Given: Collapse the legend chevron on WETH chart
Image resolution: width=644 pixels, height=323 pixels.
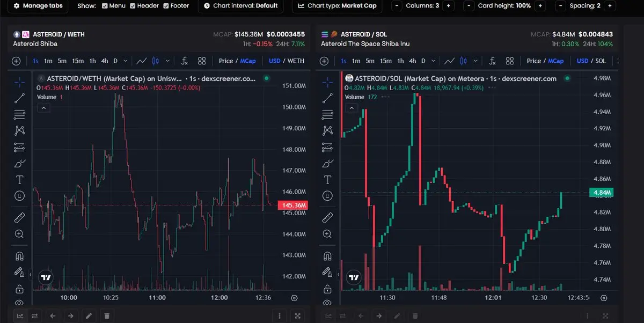Looking at the screenshot, I should point(43,108).
